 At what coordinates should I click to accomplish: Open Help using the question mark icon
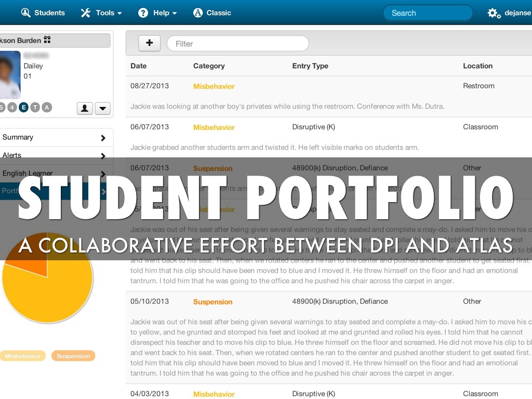pos(142,12)
